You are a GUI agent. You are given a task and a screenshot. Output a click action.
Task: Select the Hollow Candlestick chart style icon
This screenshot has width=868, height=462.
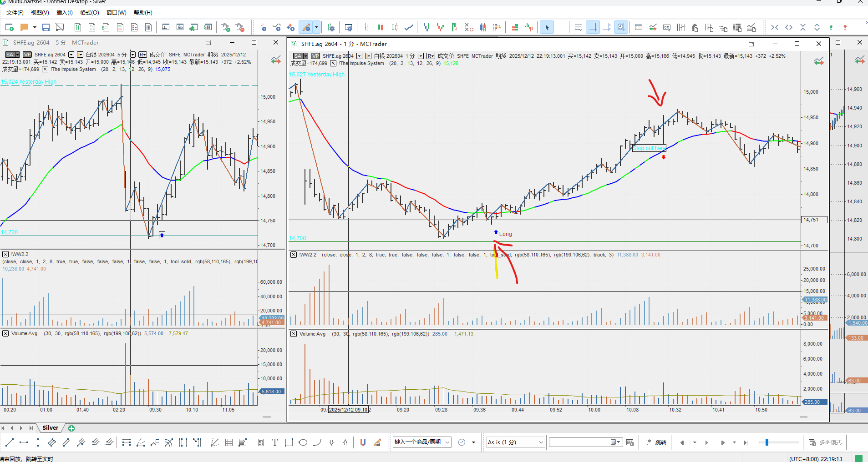point(395,28)
